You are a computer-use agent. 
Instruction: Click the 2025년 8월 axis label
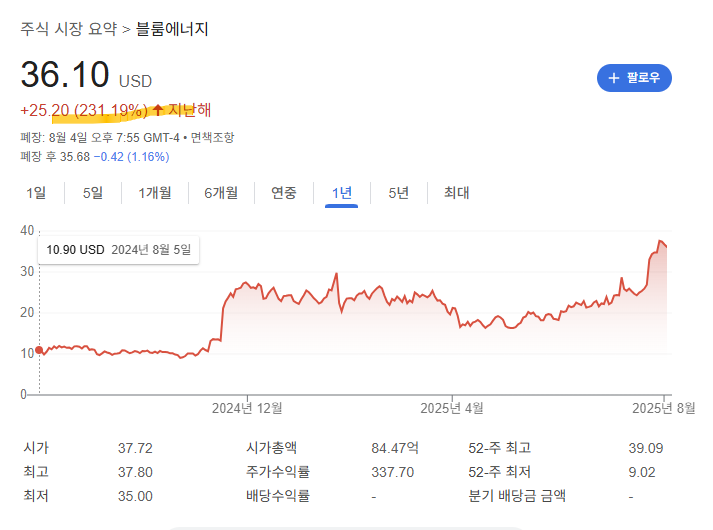tap(663, 408)
